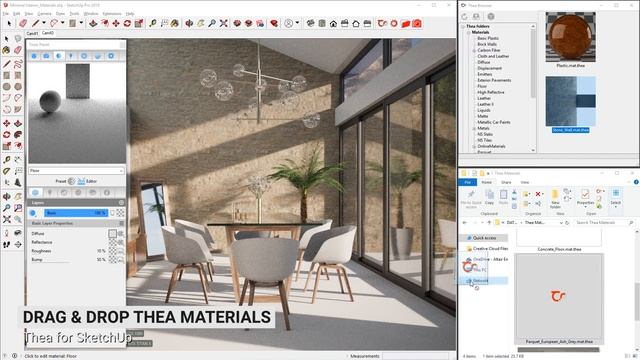Image resolution: width=640 pixels, height=360 pixels.
Task: Pick the Tape Measure tool in top toolbar
Action: [153, 24]
